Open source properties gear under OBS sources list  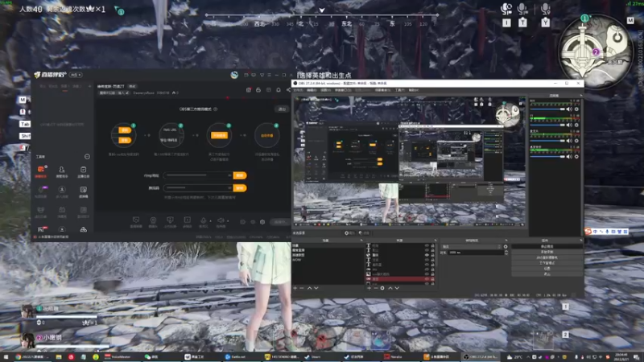coord(382,288)
